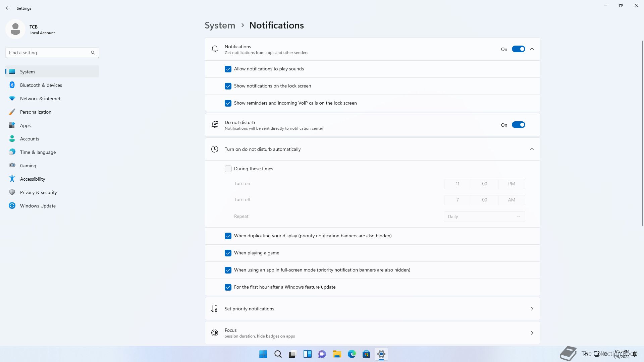
Task: Click the search icon in Find a setting
Action: [x=93, y=53]
